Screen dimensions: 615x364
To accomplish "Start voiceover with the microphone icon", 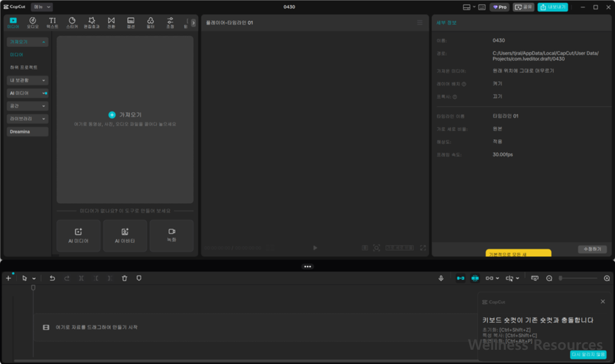I will [x=441, y=278].
